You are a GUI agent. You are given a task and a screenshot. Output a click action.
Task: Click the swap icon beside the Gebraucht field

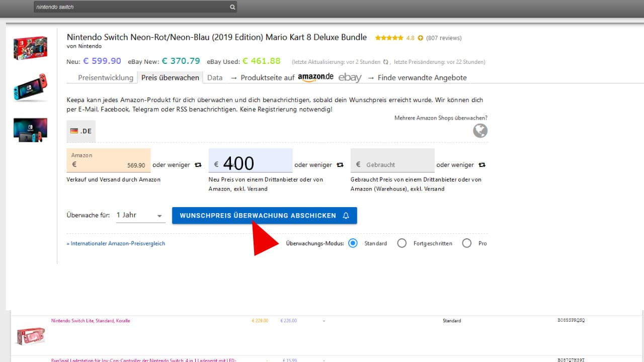[x=482, y=165]
